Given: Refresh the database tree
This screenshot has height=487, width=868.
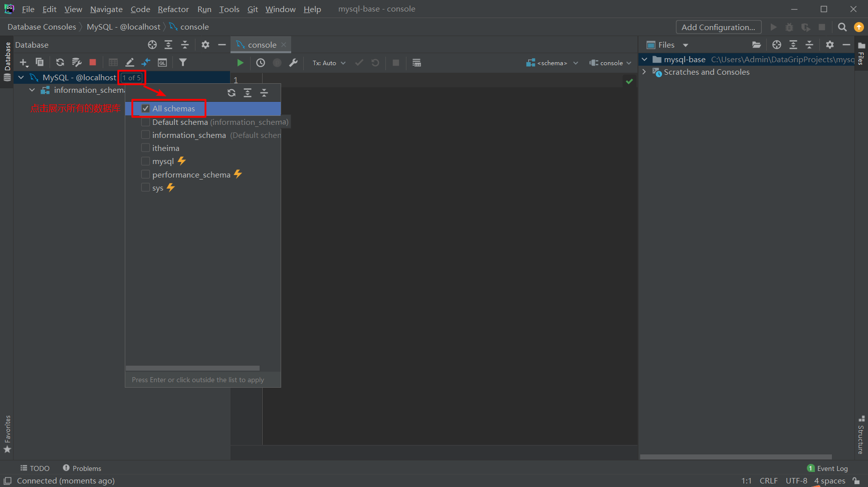Looking at the screenshot, I should coord(60,62).
